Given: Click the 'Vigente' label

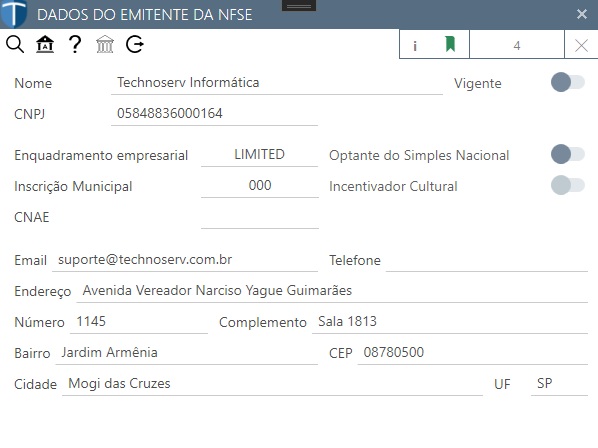Looking at the screenshot, I should (477, 83).
